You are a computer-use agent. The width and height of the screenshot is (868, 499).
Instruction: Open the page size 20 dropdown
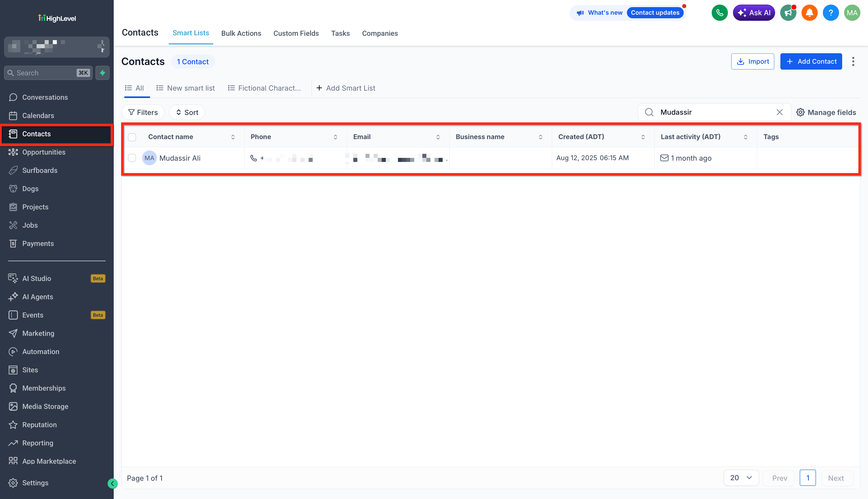point(741,477)
